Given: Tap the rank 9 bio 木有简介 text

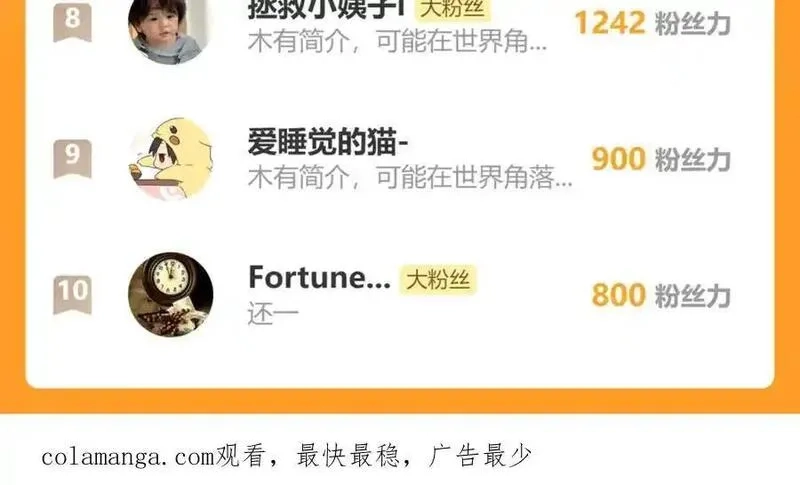Looking at the screenshot, I should pyautogui.click(x=410, y=177).
